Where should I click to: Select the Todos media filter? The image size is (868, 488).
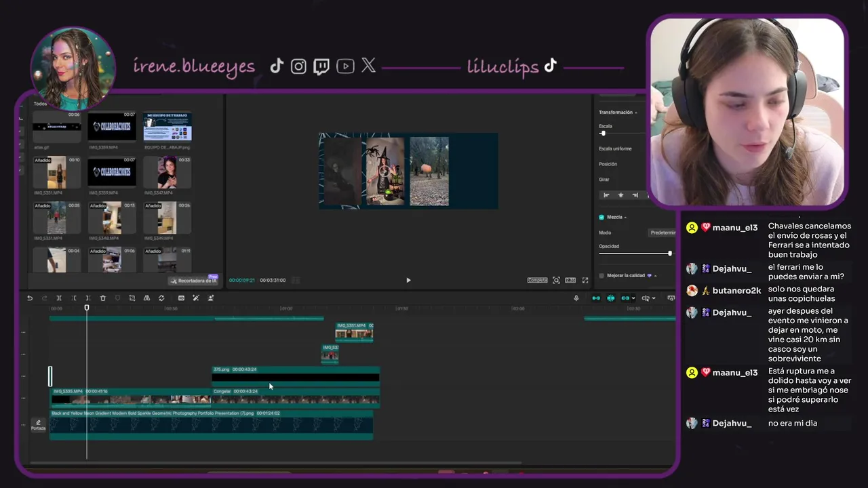click(x=40, y=104)
